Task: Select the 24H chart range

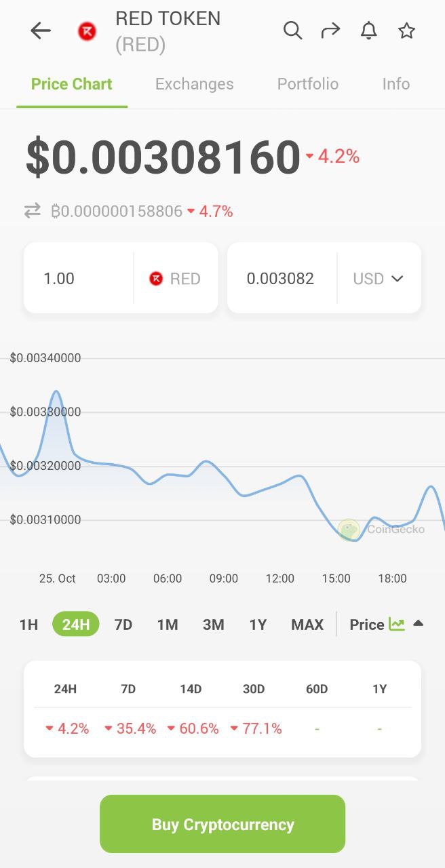Action: 76,625
